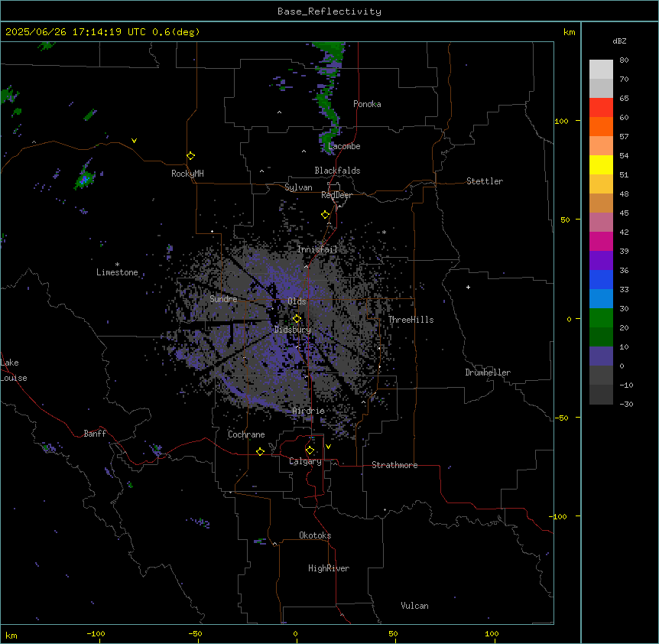Pick the light blue swatch above legend value 30
Screen dimensions: 659x644
(601, 299)
